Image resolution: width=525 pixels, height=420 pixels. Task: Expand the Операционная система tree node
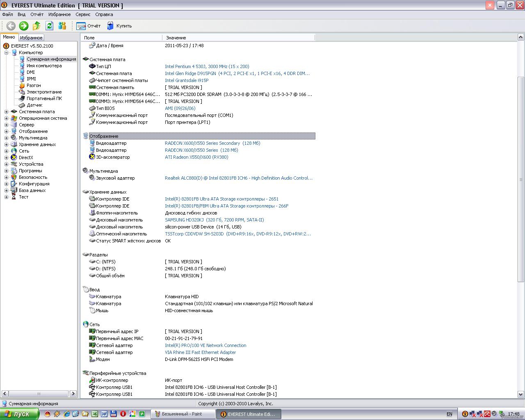[x=6, y=118]
